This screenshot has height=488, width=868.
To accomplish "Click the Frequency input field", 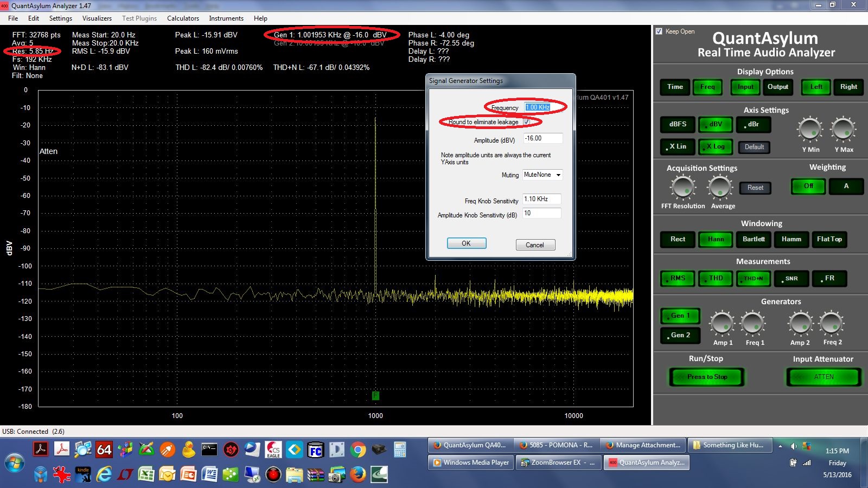I will coord(543,107).
